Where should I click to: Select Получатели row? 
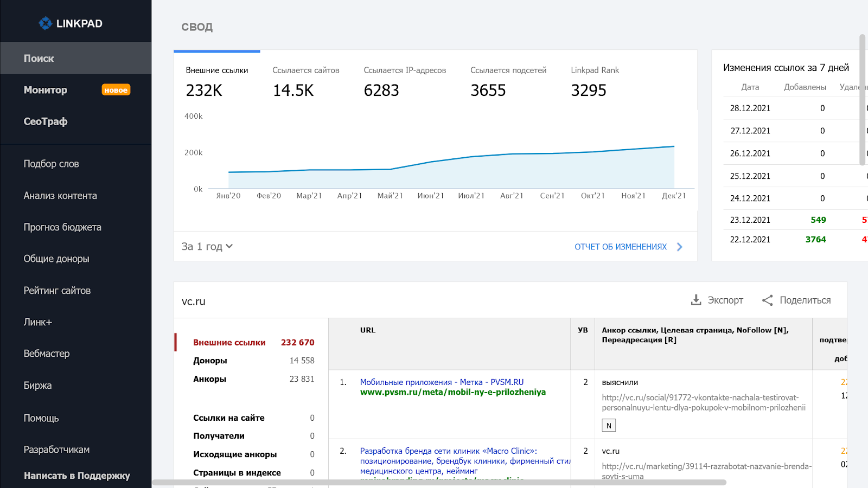253,436
